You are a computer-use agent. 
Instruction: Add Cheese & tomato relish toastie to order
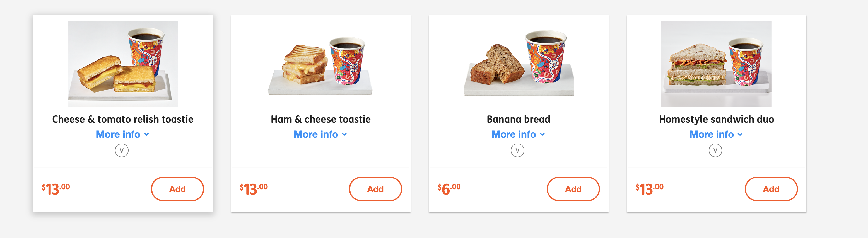[177, 189]
